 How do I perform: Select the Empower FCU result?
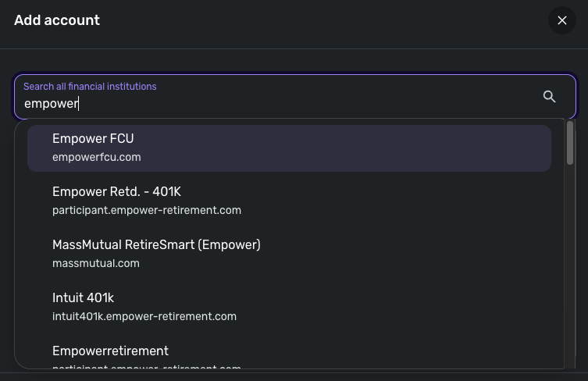93,139
